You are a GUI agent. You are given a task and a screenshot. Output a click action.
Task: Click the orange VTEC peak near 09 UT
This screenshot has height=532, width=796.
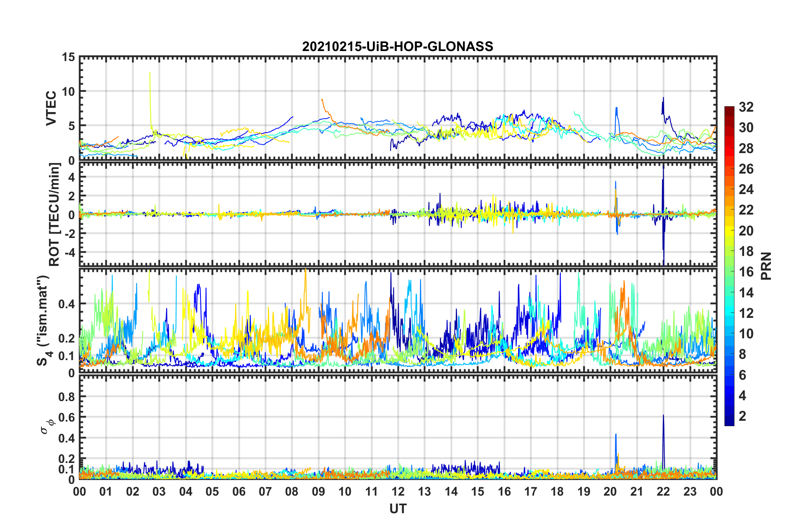click(x=322, y=100)
